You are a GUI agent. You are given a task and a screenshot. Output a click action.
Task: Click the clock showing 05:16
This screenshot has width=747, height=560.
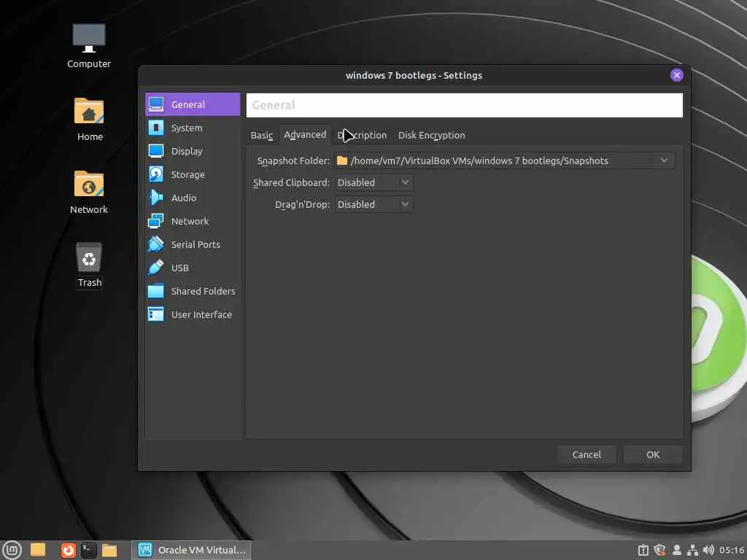731,550
